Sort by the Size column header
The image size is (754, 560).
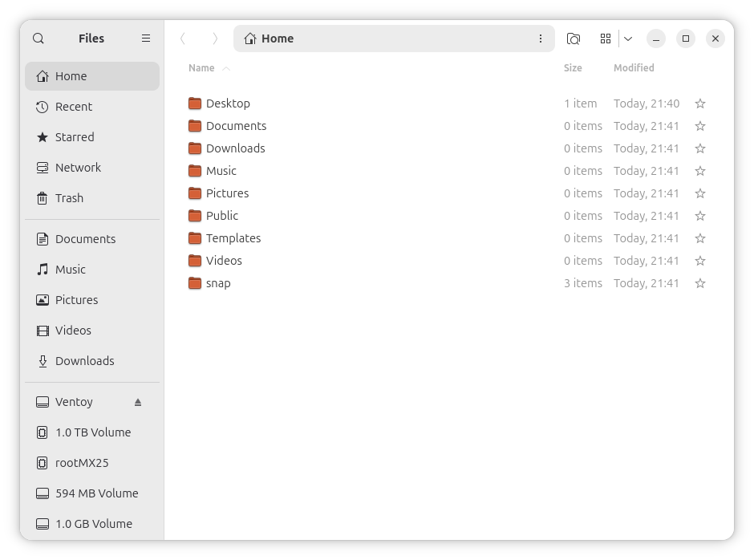(573, 68)
